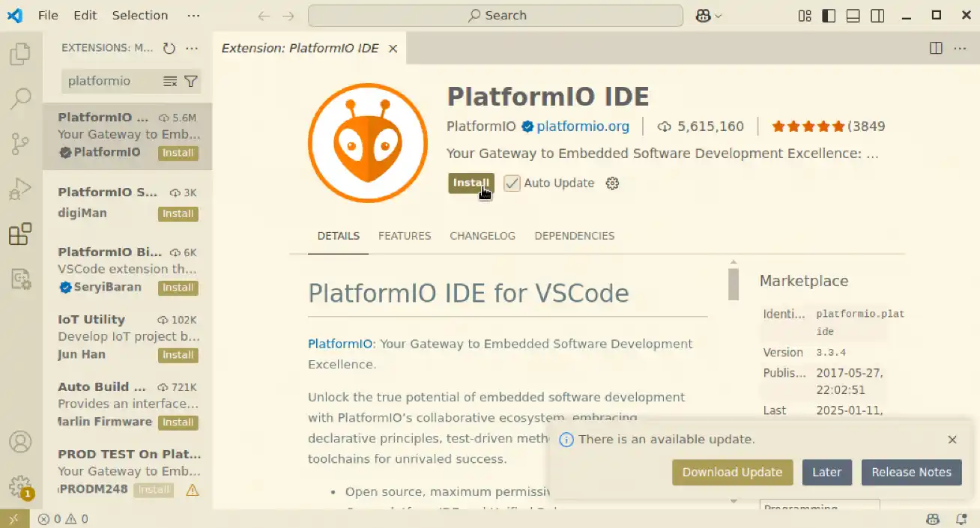980x528 pixels.
Task: Click the warning icon on PRODM248 entry
Action: (193, 490)
